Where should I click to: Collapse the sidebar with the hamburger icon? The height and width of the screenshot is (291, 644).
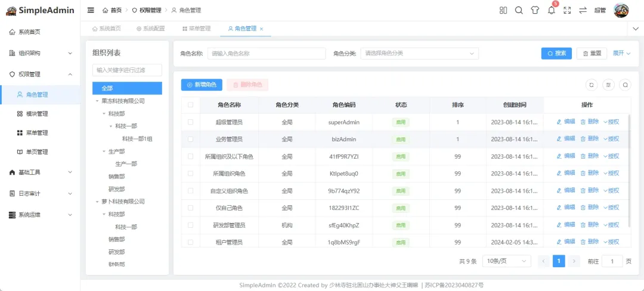[91, 10]
